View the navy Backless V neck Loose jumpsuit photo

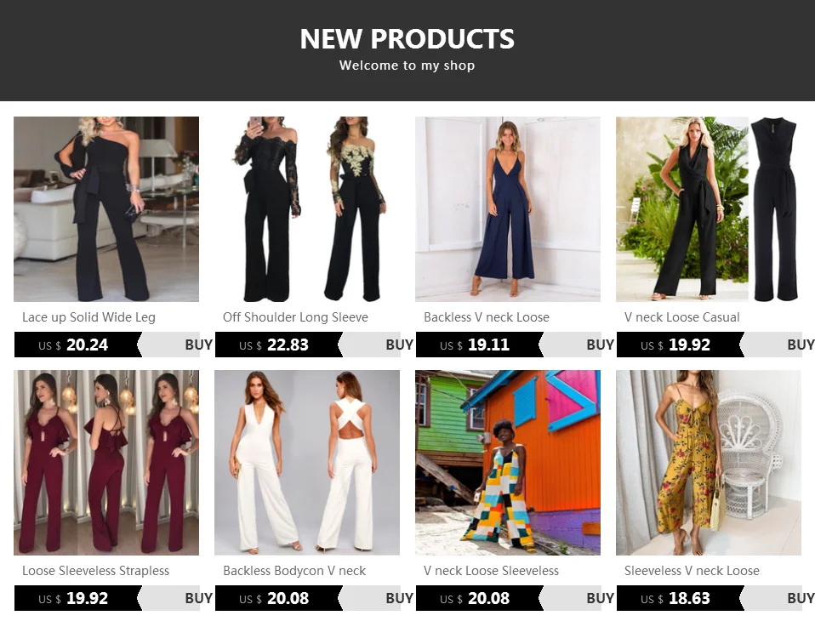coord(508,209)
